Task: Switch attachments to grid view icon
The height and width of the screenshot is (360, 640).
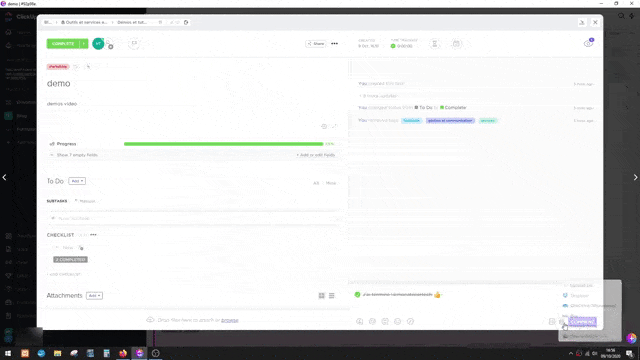Action: [x=322, y=296]
